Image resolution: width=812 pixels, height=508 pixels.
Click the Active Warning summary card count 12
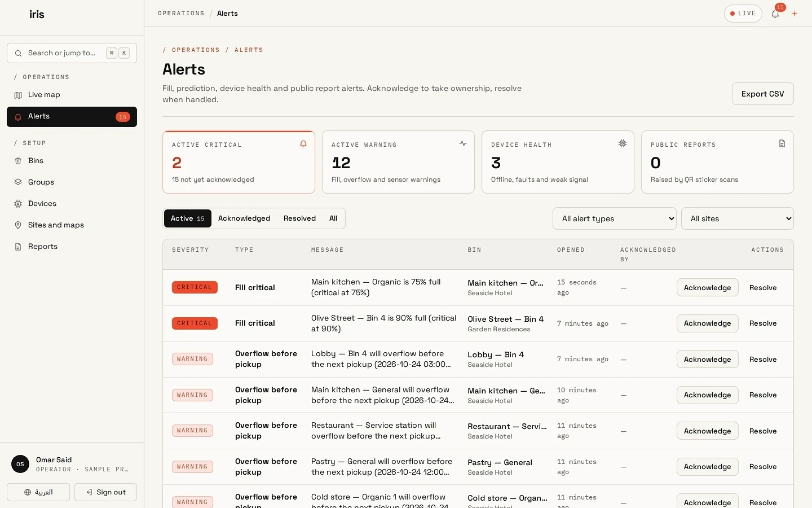pos(341,163)
